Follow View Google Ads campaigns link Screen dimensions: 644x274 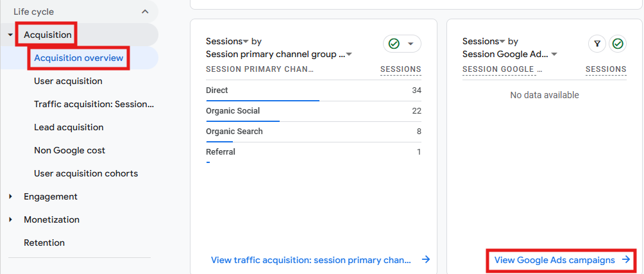point(554,260)
